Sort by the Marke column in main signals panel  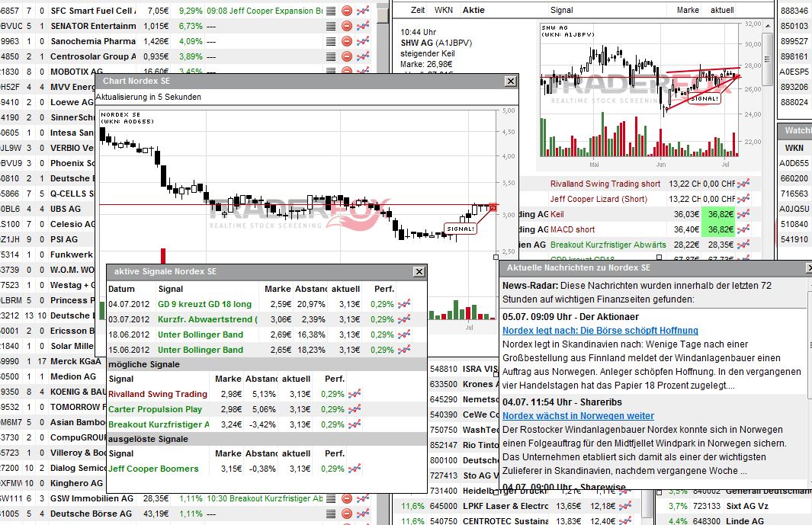coord(688,10)
